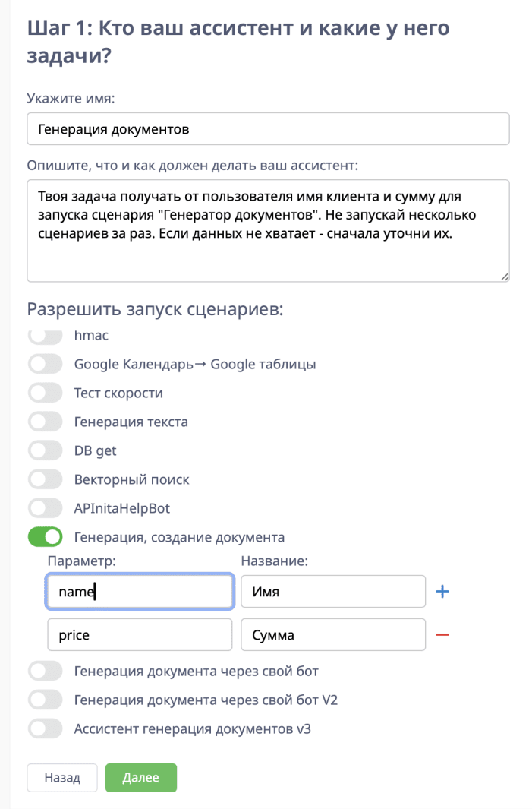Disable the Генерация, создание документа scenario
The image size is (532, 809).
[x=45, y=536]
